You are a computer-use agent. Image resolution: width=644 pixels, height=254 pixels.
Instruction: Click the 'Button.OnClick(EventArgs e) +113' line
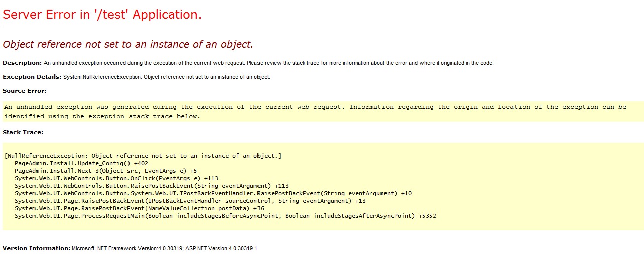point(116,178)
